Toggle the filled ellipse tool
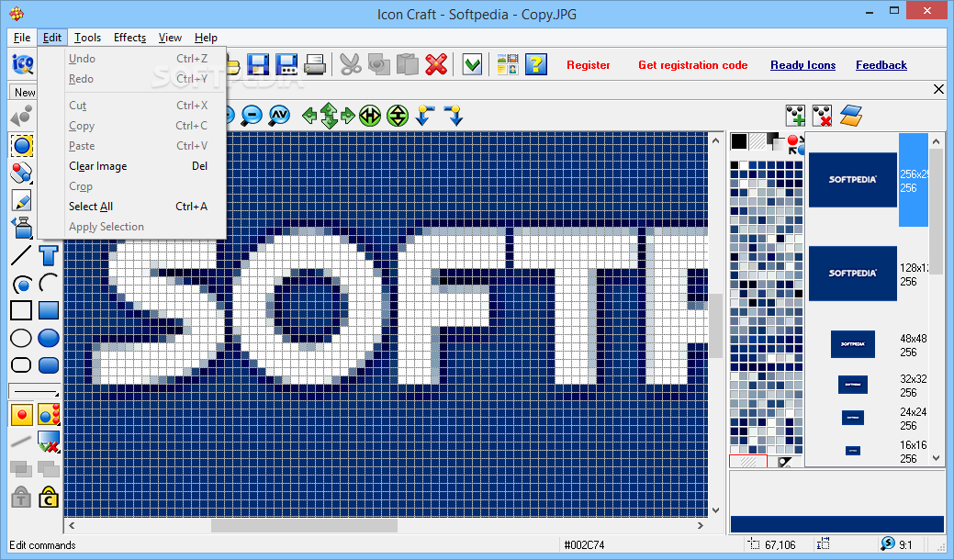The width and height of the screenshot is (954, 560). [49, 338]
